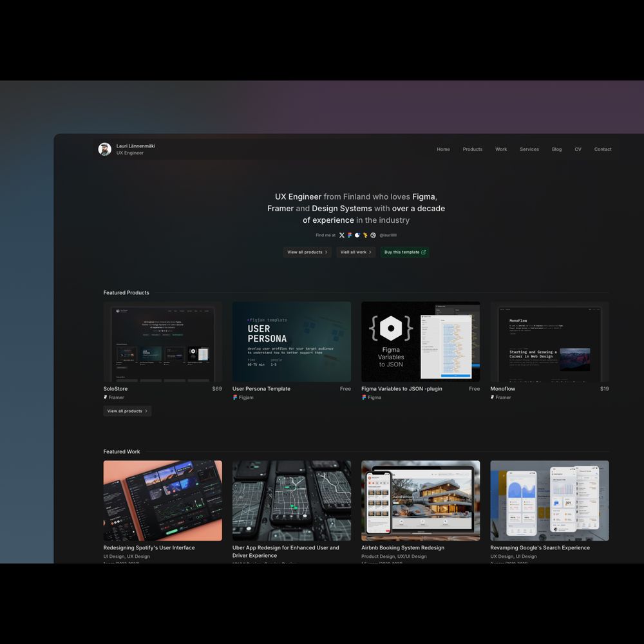This screenshot has height=644, width=644.
Task: Click the Dribbble icon in social row
Action: pyautogui.click(x=373, y=236)
